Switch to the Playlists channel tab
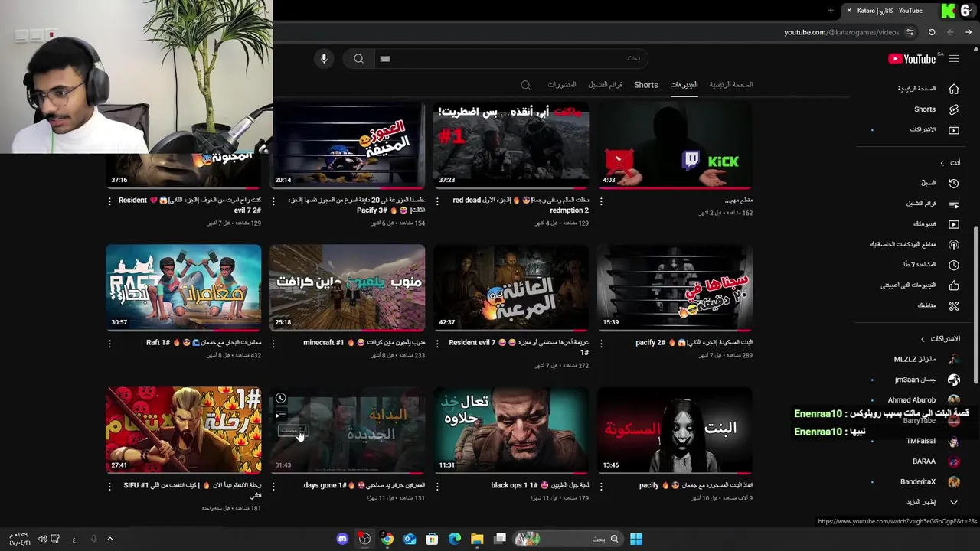Screen dimensions: 980x551 (605, 85)
